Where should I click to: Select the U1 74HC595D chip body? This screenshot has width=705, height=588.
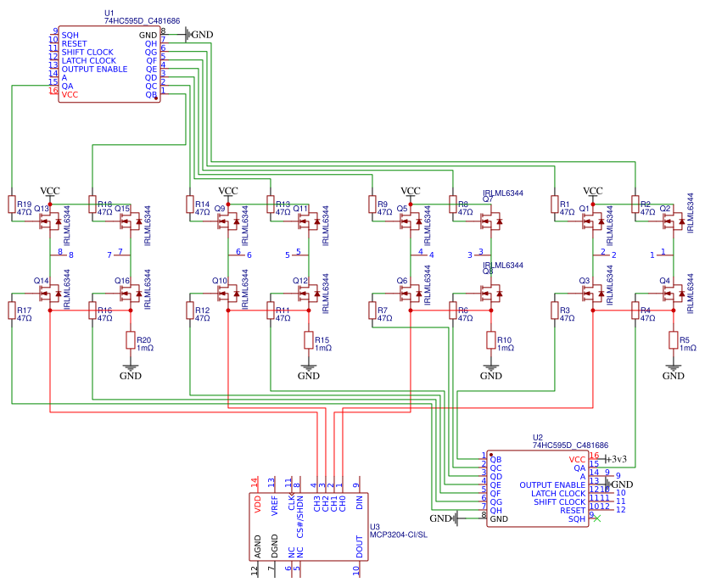(109, 64)
